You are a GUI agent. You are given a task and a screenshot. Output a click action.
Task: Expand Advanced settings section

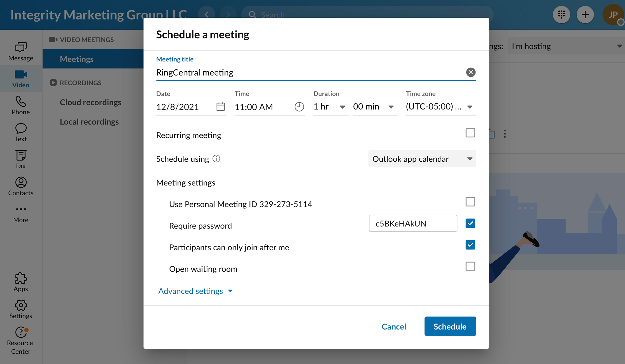tap(195, 291)
